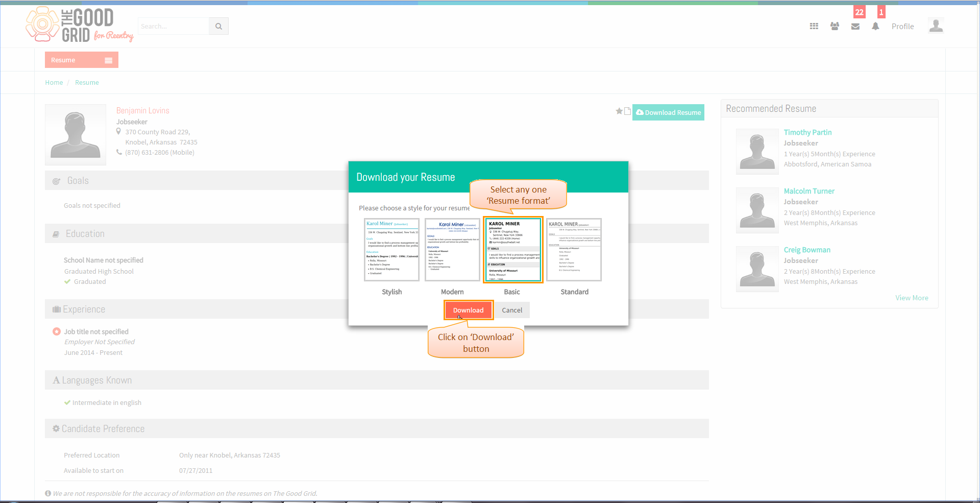Cancel the resume download dialog
The image size is (980, 503).
tap(512, 310)
